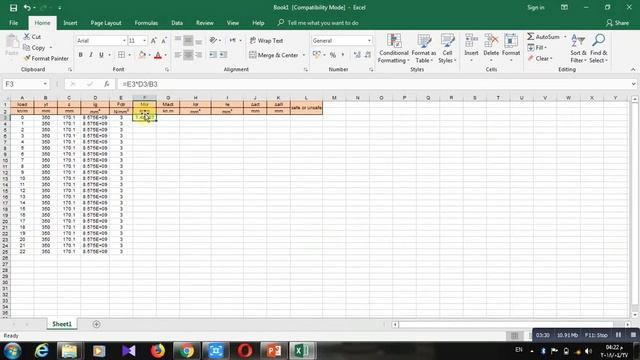Open Format as Table icon
This screenshot has width=640, height=360.
click(424, 41)
